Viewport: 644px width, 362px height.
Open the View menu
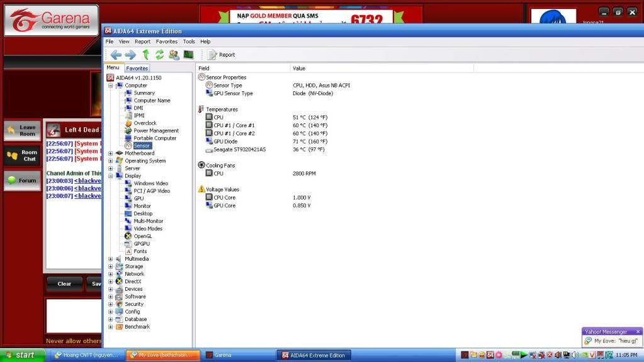coord(124,42)
